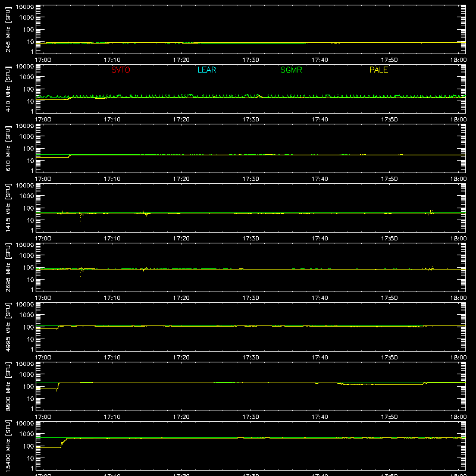Click 17:40 tick under the 410 MHz plot
This screenshot has height=476, width=476.
coord(320,120)
